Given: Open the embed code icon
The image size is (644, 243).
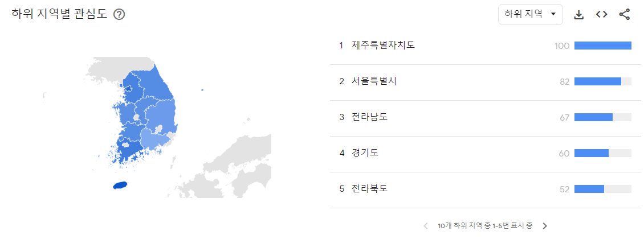Looking at the screenshot, I should [x=602, y=15].
